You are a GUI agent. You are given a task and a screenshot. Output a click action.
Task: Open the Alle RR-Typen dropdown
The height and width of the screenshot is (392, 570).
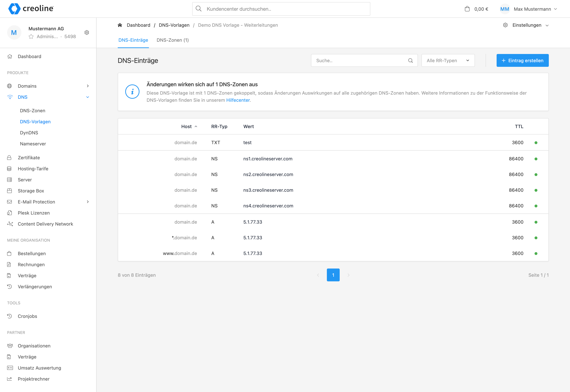448,60
